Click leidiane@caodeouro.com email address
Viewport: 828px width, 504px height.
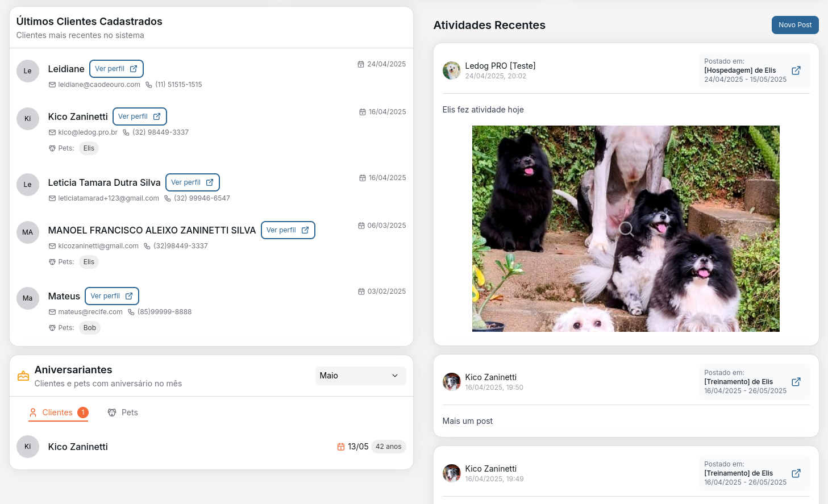[x=99, y=85]
